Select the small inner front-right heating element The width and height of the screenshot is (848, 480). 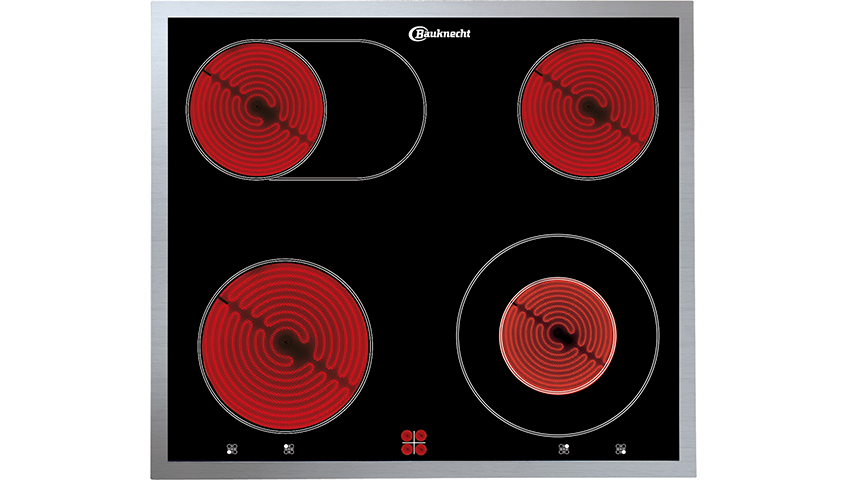pyautogui.click(x=558, y=335)
